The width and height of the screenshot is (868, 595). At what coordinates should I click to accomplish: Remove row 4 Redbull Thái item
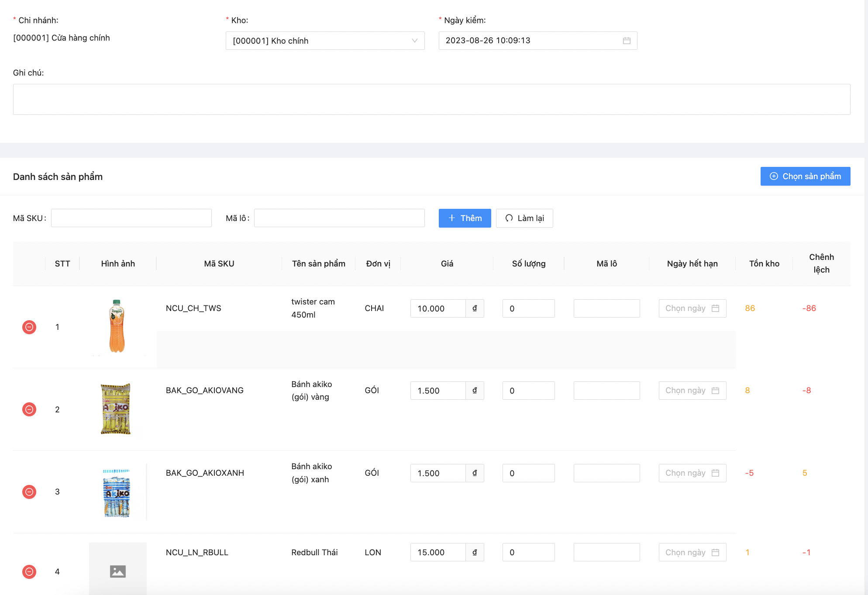[29, 571]
